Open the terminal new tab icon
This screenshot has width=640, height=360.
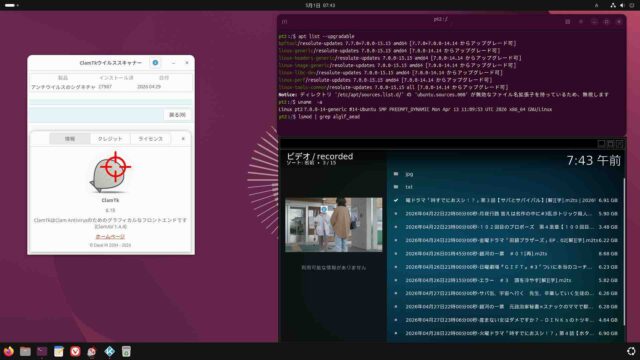point(284,21)
